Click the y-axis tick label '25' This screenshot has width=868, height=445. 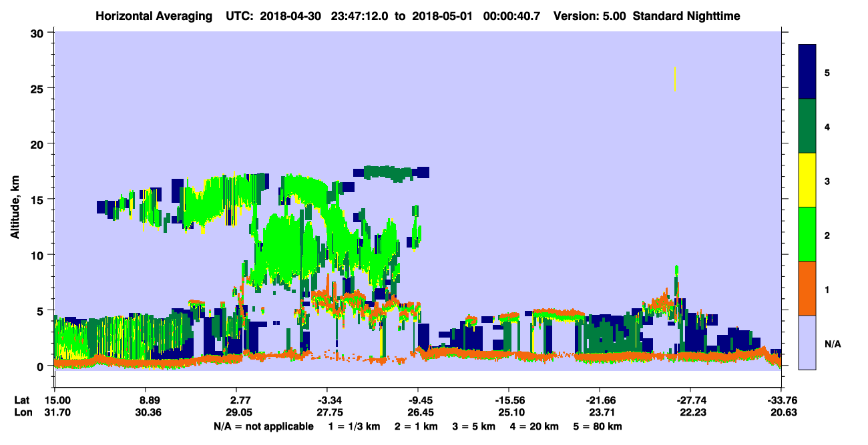click(38, 88)
